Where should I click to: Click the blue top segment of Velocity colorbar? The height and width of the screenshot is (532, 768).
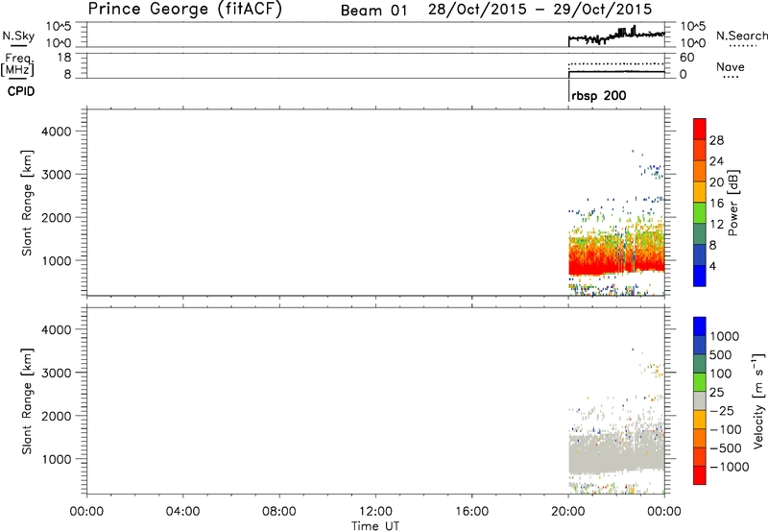[x=700, y=326]
